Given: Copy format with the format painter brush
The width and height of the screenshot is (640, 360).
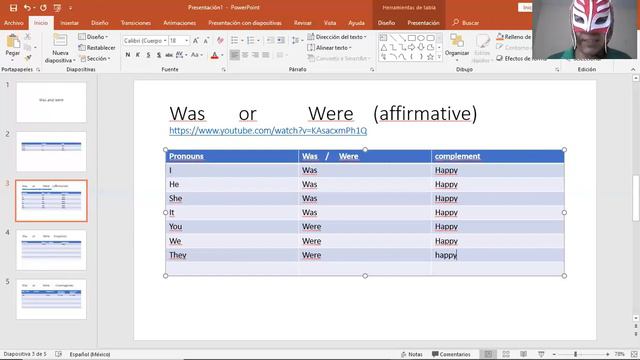Looking at the screenshot, I should [x=27, y=58].
